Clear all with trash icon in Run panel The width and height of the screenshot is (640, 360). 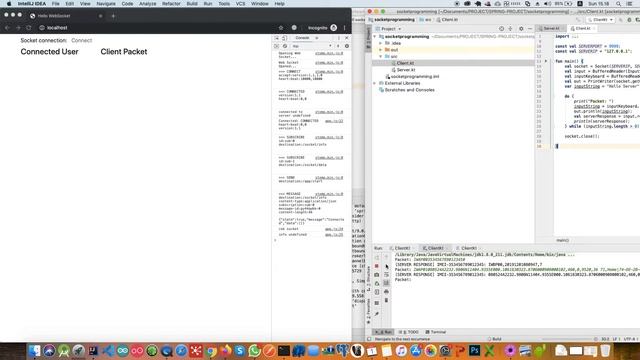(386, 300)
